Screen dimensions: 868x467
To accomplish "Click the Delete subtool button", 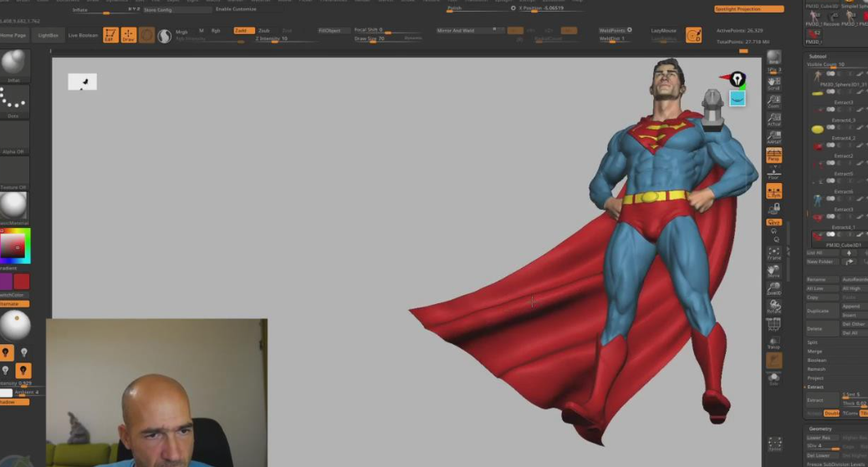I will click(822, 328).
